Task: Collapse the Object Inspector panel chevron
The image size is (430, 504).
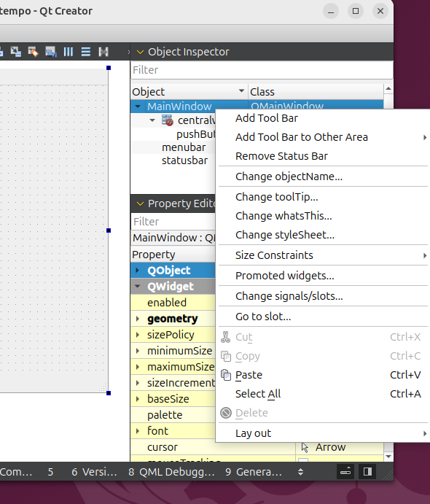Action: 140,52
